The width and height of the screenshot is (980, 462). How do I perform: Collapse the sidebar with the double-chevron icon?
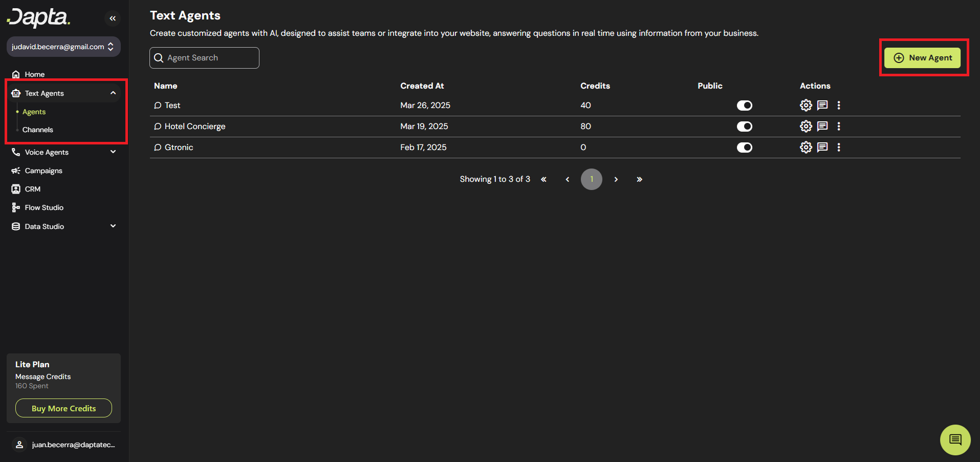coord(113,18)
